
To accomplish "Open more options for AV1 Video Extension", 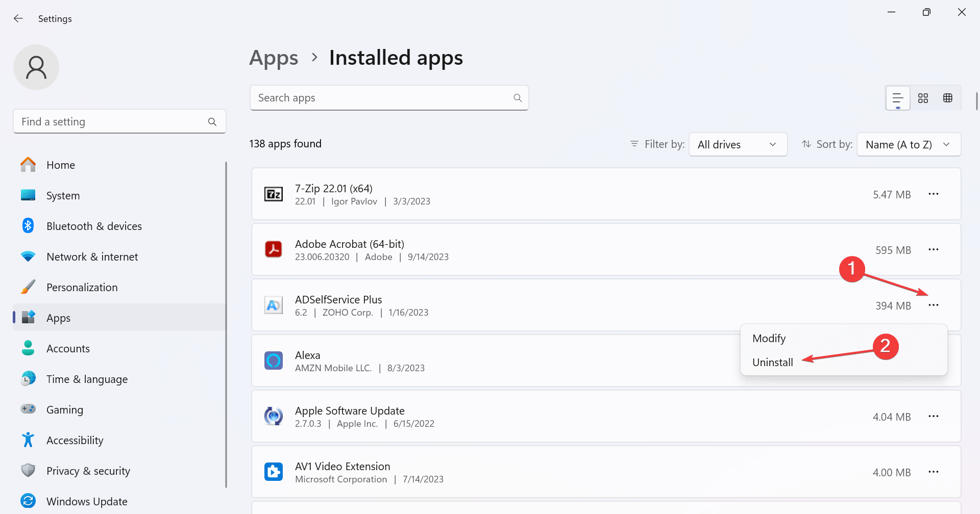I will [x=934, y=472].
